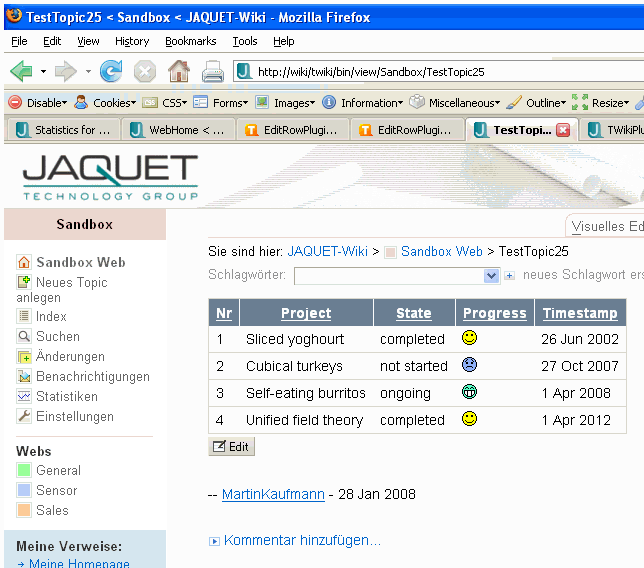Click the Edit button below the table
The image size is (644, 568).
(232, 446)
